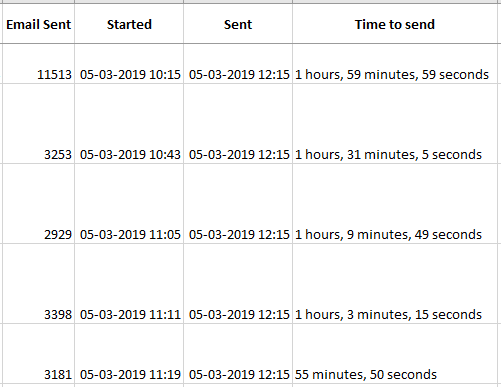The image size is (501, 387).
Task: Select the Email Sent header cell
Action: coord(37,23)
